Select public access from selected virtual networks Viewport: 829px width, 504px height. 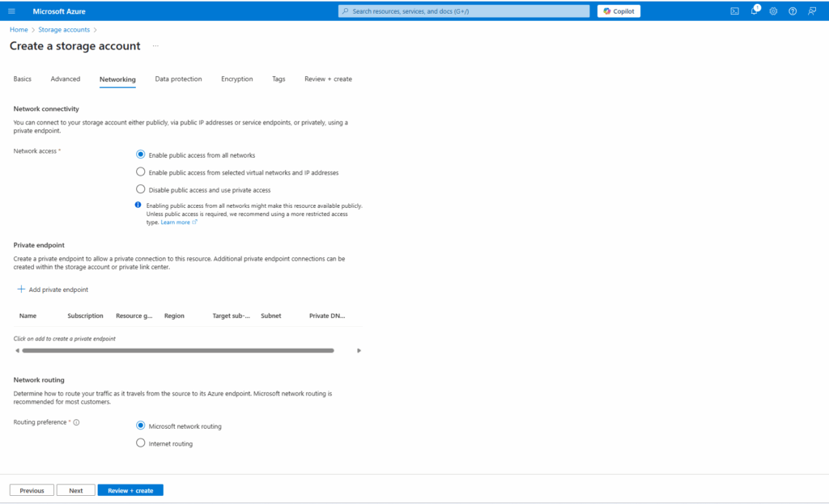click(x=141, y=172)
